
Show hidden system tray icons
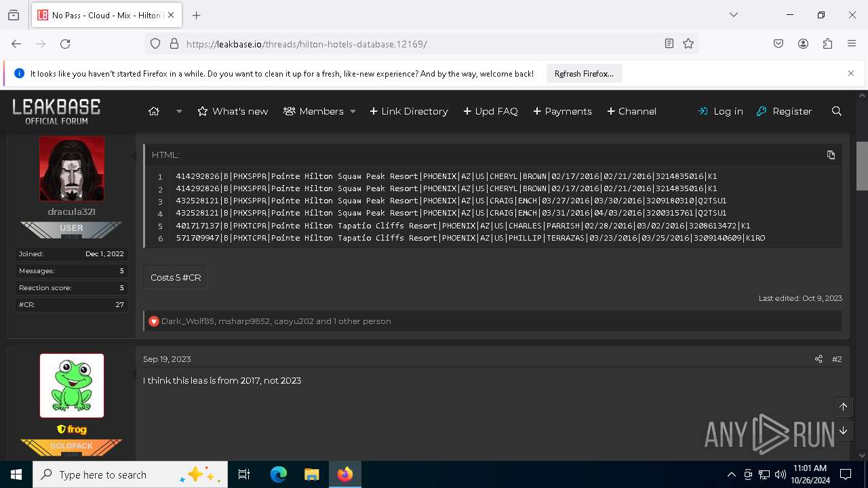click(731, 474)
